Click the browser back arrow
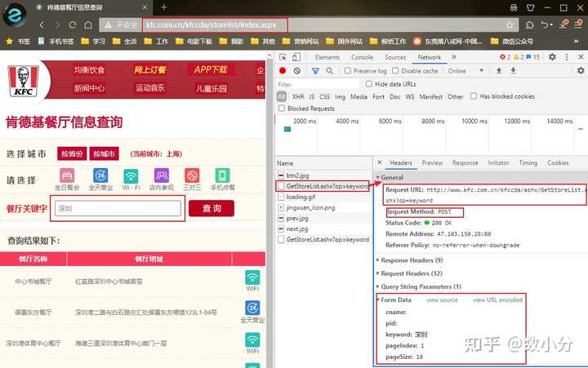Viewport: 588px width, 368px height. click(42, 25)
